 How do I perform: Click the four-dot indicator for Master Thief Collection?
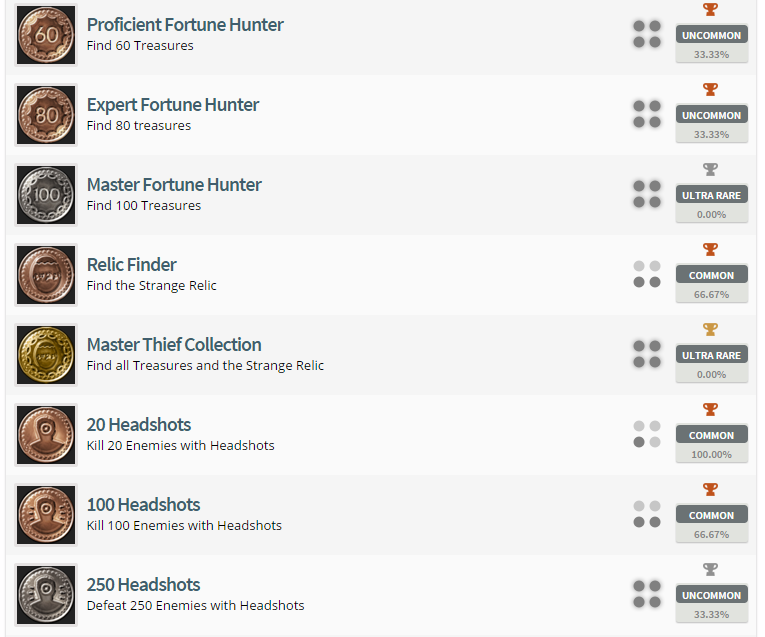pyautogui.click(x=647, y=354)
